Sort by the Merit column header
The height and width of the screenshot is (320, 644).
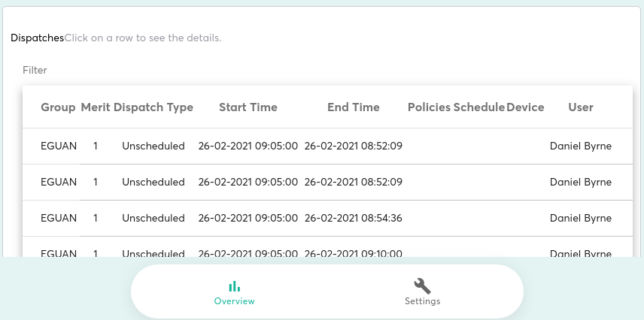coord(96,107)
